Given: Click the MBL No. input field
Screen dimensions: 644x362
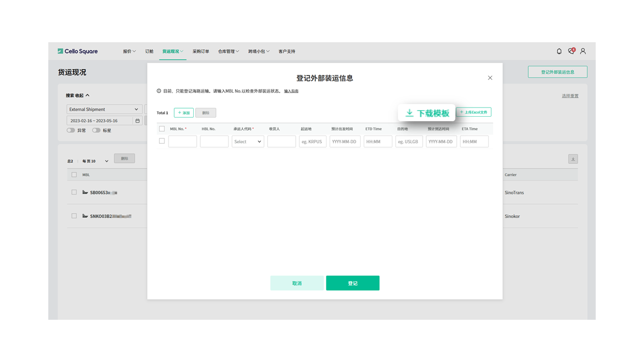Looking at the screenshot, I should 183,142.
